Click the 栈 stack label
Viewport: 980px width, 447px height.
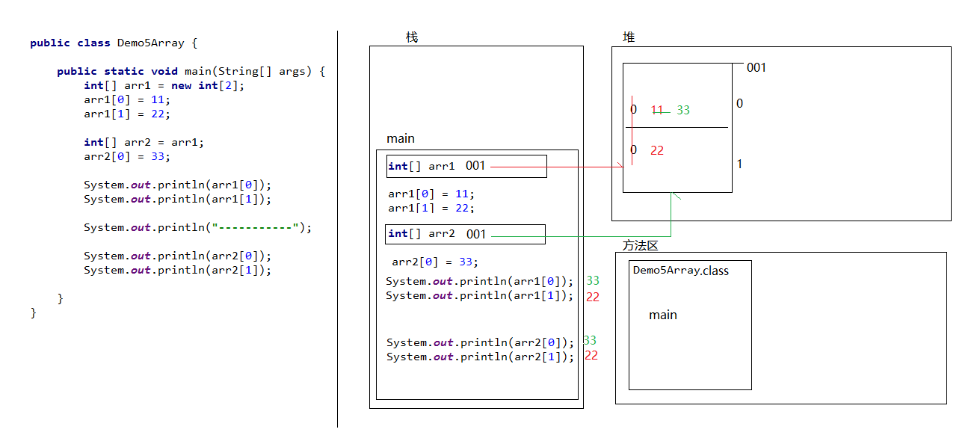click(x=412, y=37)
